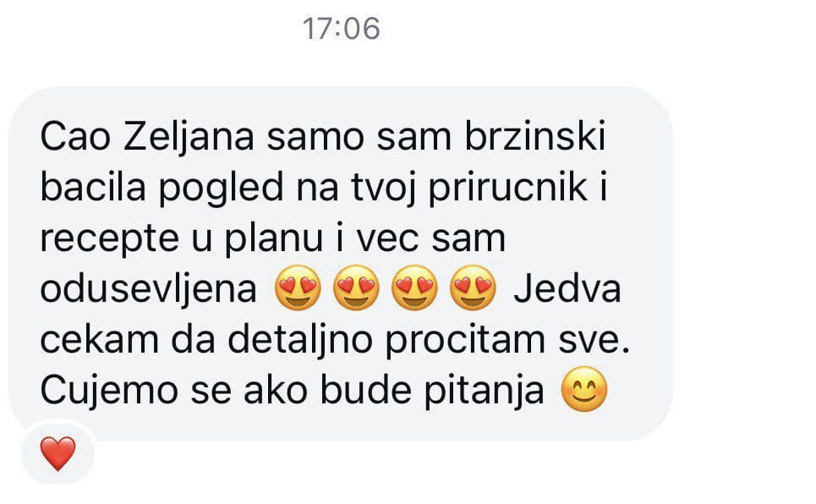Click the word 'brzinski' on the first line
Screen dimensions: 816x504
pyautogui.click(x=535, y=135)
